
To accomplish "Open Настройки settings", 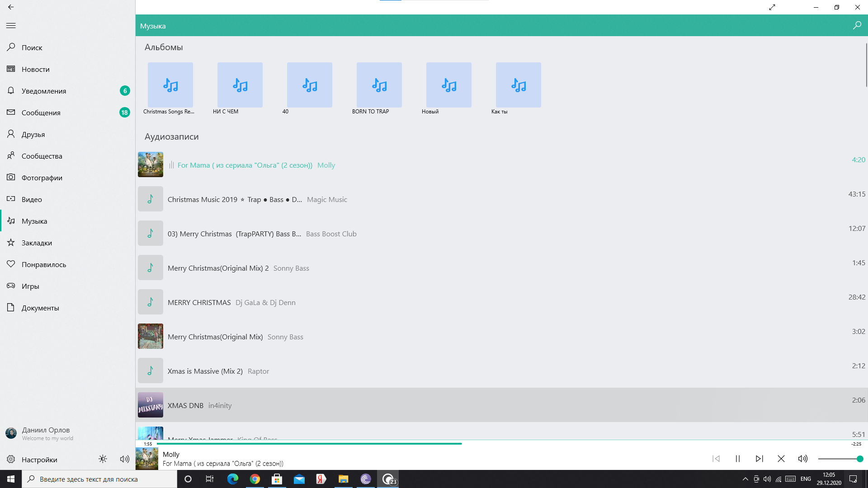I will pyautogui.click(x=39, y=460).
